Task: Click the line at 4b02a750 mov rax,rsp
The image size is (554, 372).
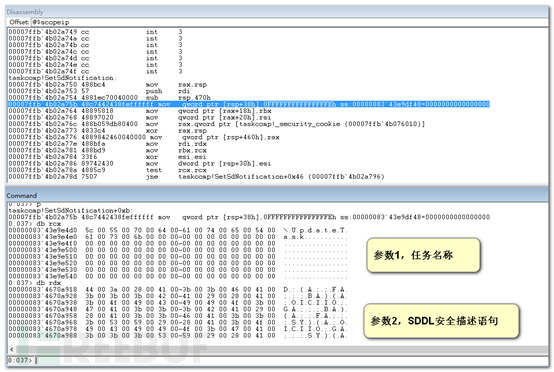Action: coord(108,84)
